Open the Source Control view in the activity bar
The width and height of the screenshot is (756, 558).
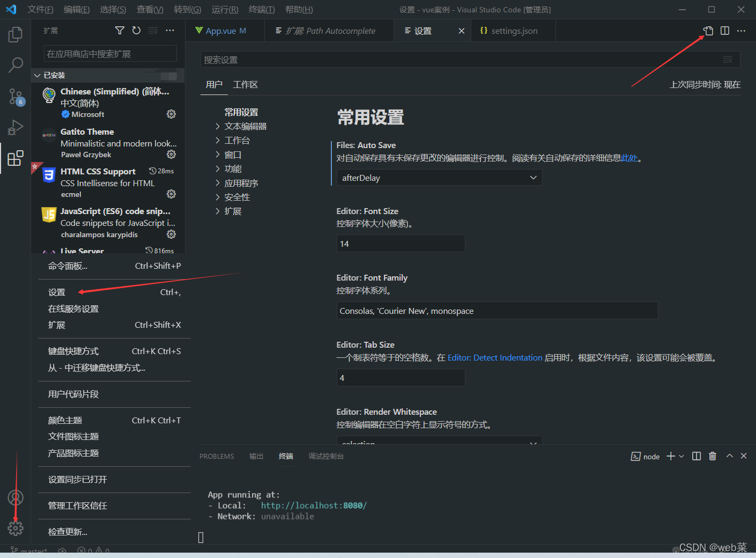(x=15, y=97)
